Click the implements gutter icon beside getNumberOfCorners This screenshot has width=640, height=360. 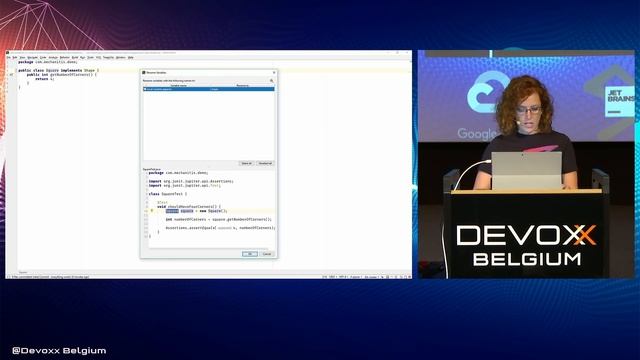point(11,75)
